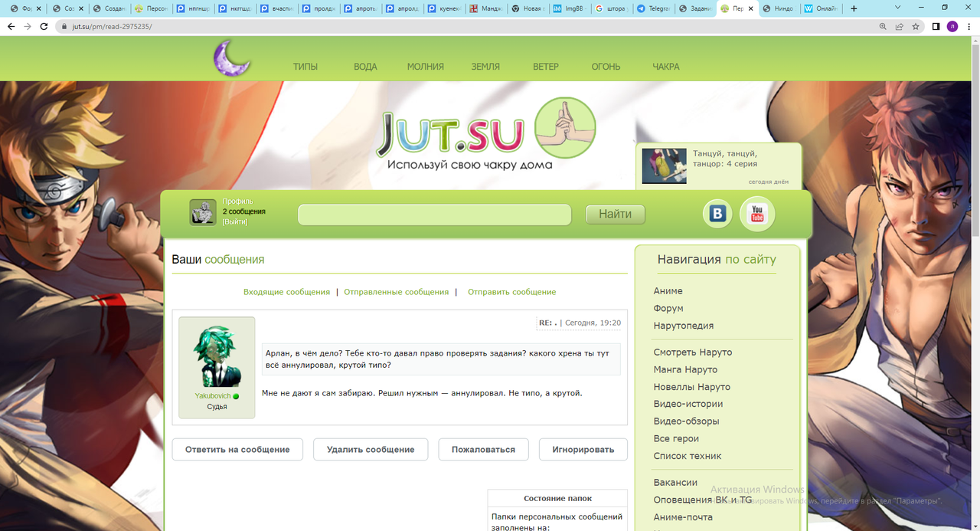Open Аниме in site navigation
The image size is (980, 531).
[x=668, y=291]
